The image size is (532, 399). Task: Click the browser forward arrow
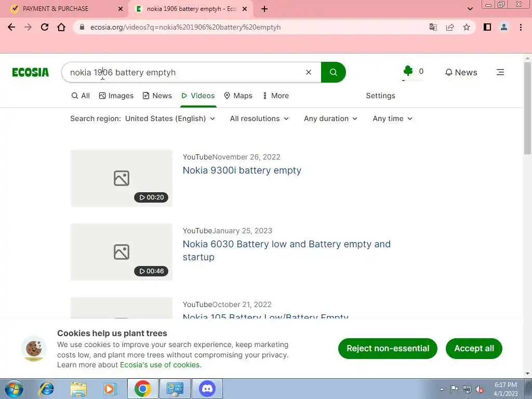pos(28,27)
